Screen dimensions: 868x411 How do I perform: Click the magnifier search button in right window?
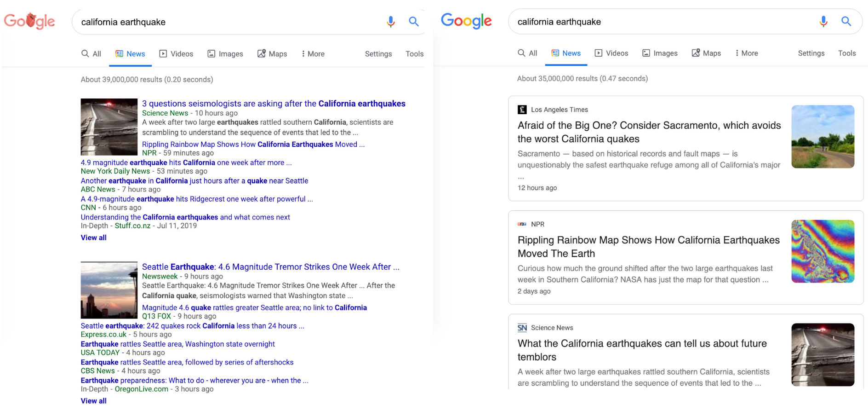pyautogui.click(x=846, y=21)
